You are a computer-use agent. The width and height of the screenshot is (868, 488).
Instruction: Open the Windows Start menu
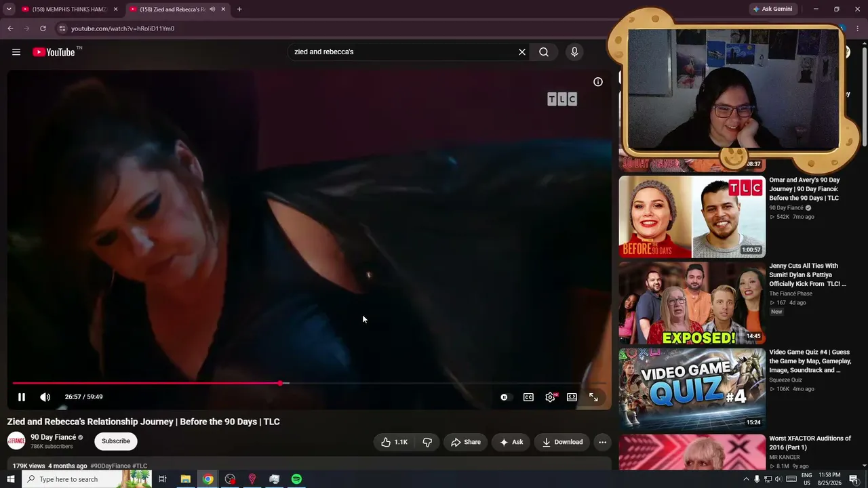click(x=11, y=479)
